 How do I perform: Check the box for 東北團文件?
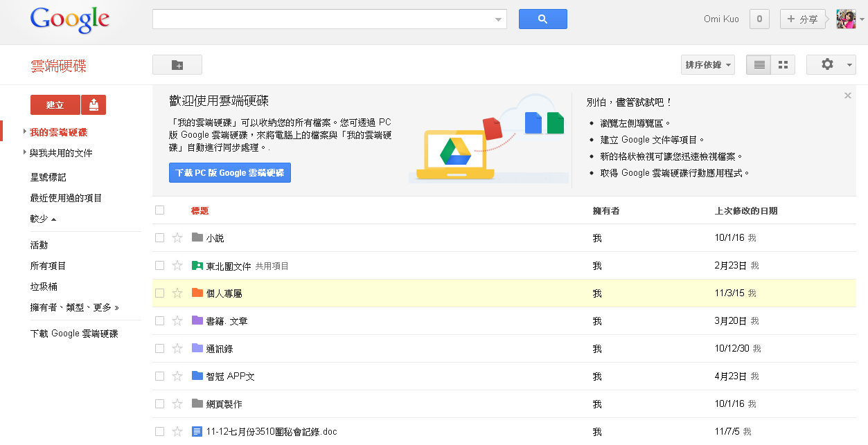tap(160, 266)
